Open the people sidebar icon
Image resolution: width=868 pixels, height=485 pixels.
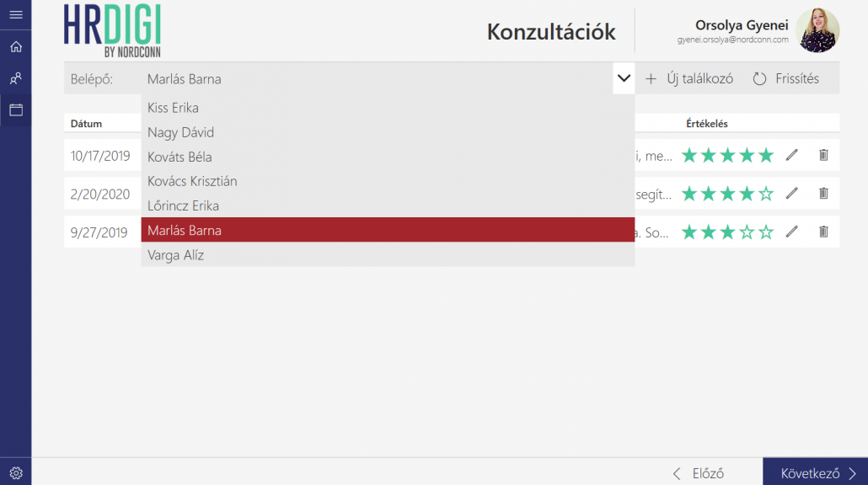point(15,78)
